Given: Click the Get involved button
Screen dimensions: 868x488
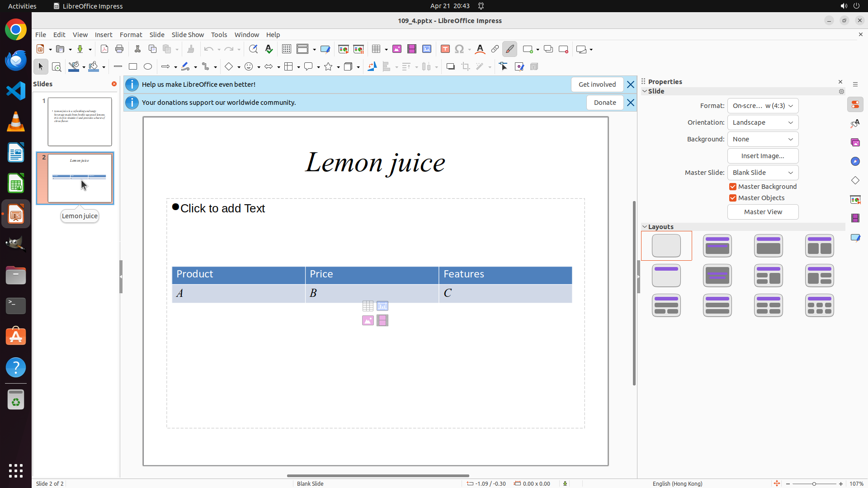Looking at the screenshot, I should [597, 84].
